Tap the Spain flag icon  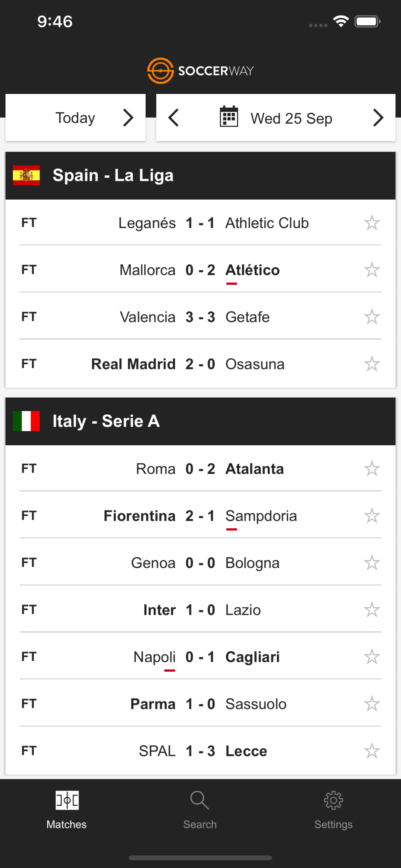click(26, 175)
